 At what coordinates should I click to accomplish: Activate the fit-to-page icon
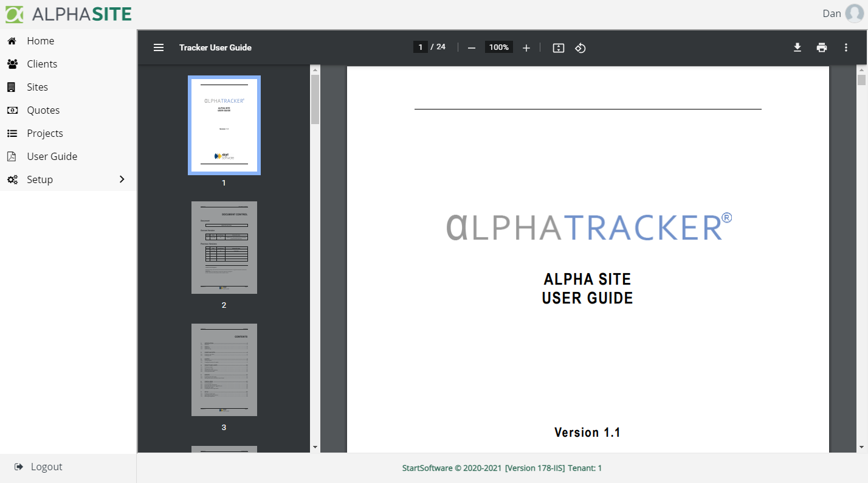(558, 47)
